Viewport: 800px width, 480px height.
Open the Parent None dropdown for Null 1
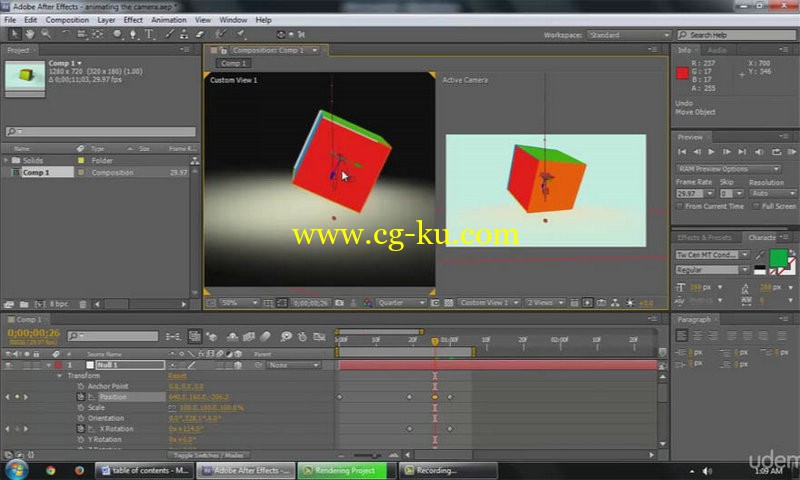(x=294, y=365)
